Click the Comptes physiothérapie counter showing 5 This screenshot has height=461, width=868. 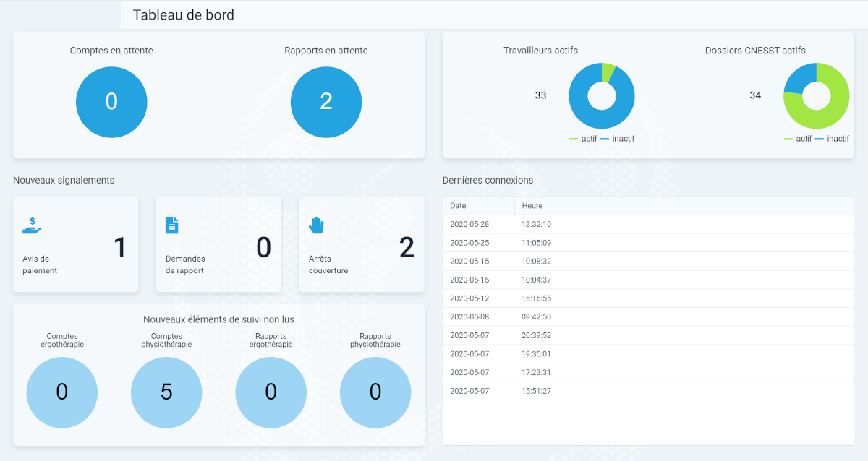166,392
